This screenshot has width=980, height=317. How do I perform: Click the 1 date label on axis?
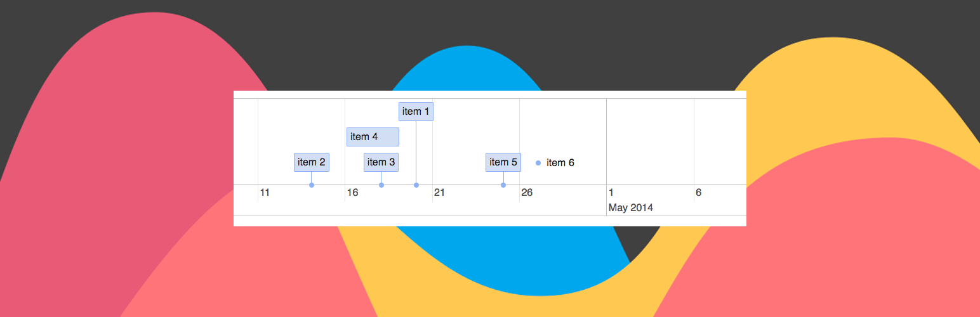tap(611, 193)
